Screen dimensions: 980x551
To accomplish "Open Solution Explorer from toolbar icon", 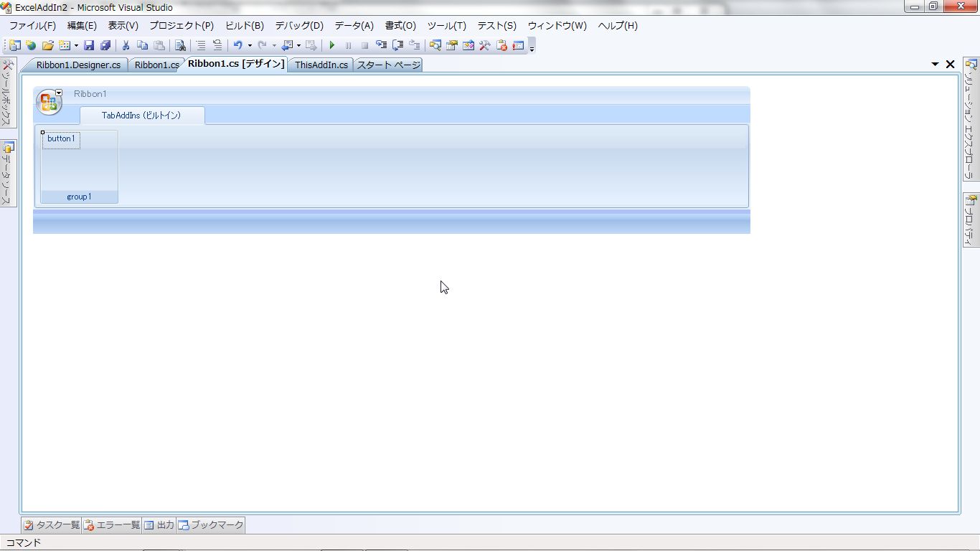I will (x=435, y=45).
